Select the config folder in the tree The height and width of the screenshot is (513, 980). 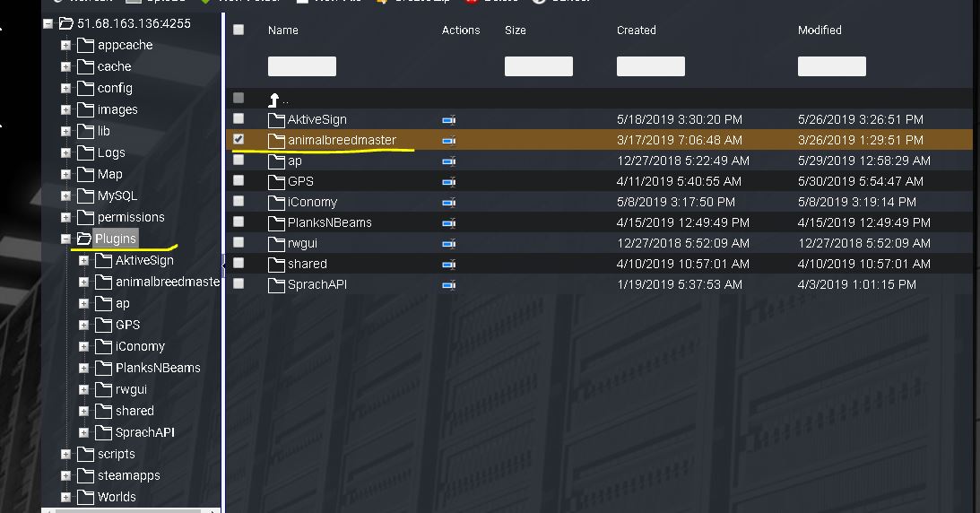click(115, 88)
